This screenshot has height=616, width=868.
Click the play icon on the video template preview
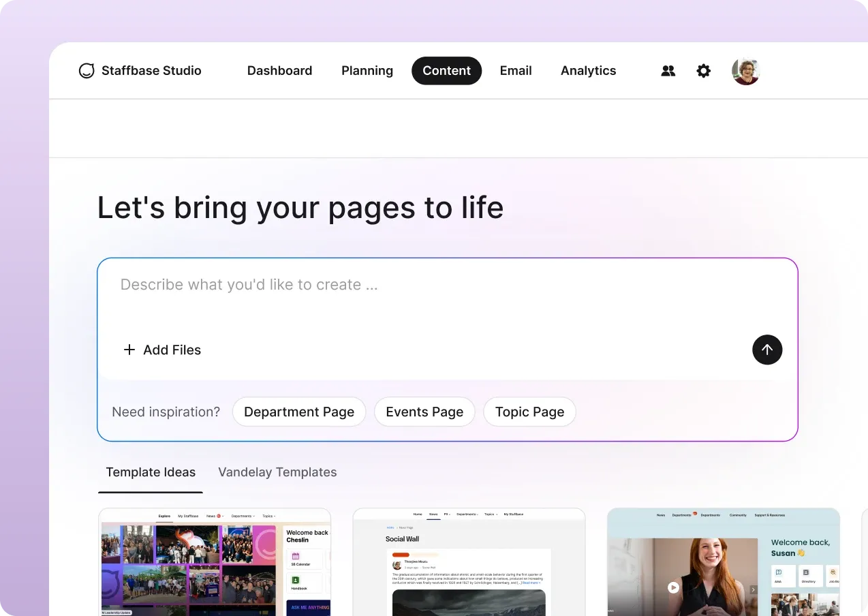[674, 587]
